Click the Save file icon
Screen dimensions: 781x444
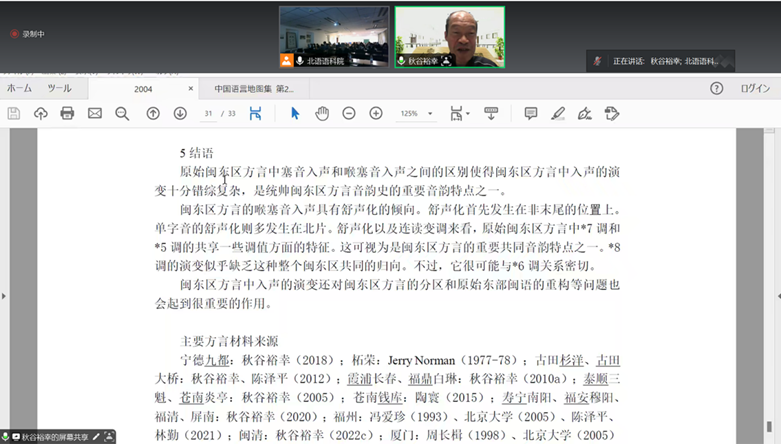[14, 114]
